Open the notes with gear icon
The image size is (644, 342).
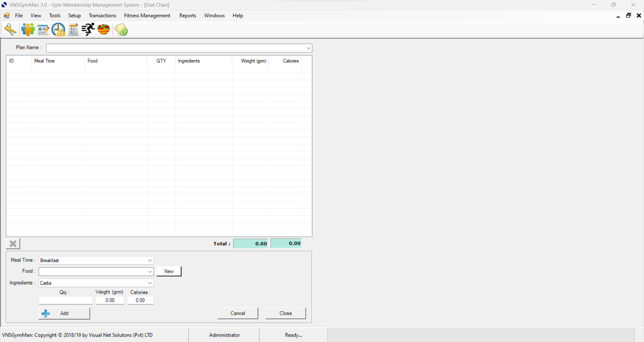coord(121,30)
